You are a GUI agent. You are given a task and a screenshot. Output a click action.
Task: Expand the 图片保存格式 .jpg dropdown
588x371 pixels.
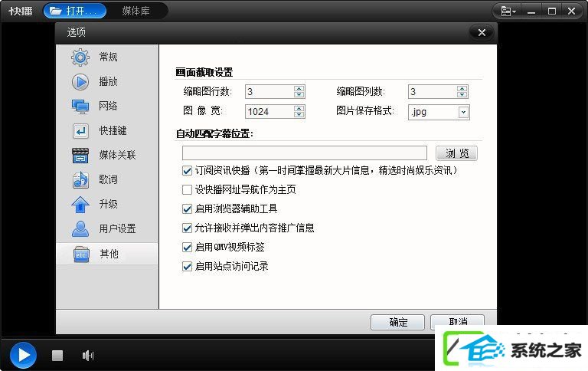(463, 112)
